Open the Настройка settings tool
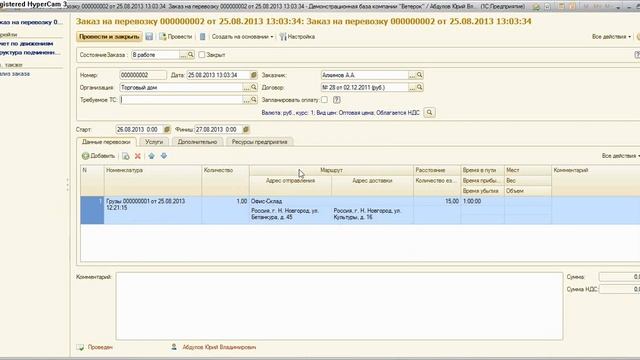 point(297,37)
